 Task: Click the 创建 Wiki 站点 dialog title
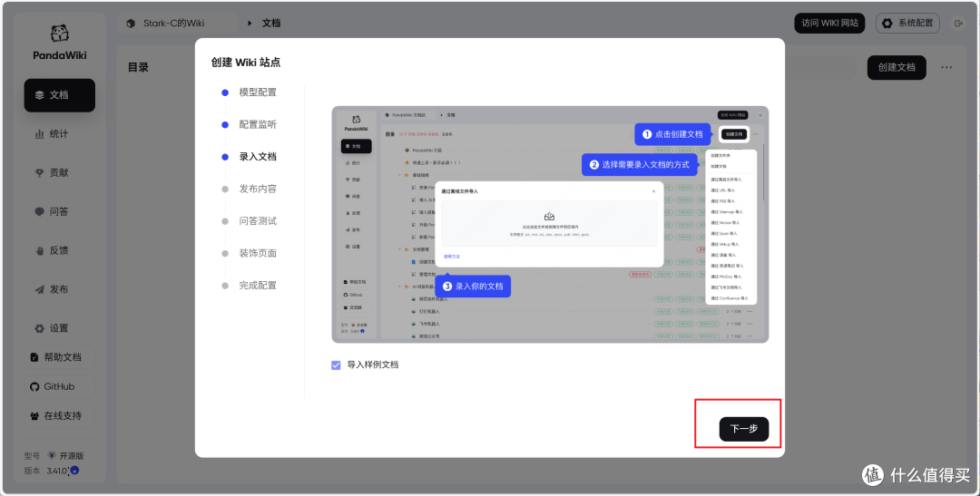point(246,63)
